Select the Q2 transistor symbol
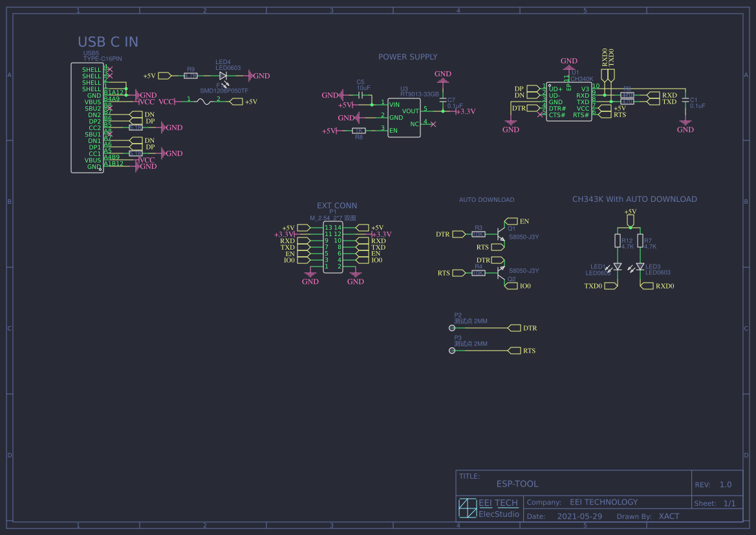756x535 pixels. tap(500, 273)
